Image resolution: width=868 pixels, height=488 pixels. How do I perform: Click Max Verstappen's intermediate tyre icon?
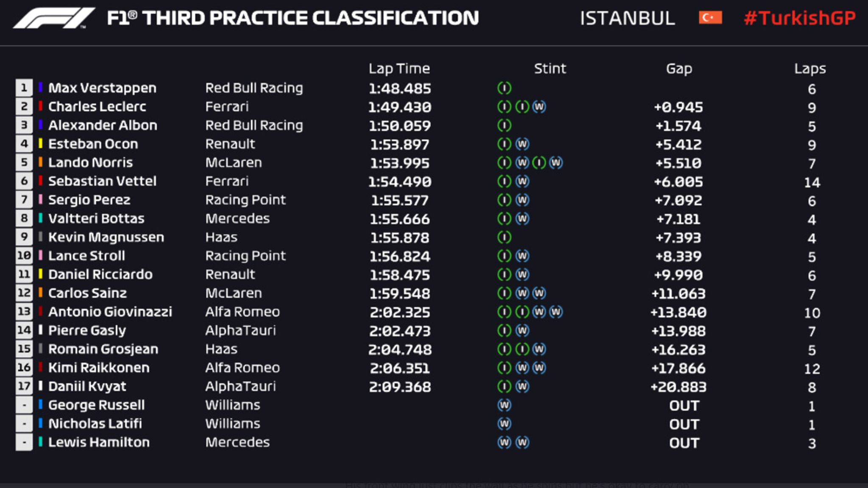tap(504, 88)
